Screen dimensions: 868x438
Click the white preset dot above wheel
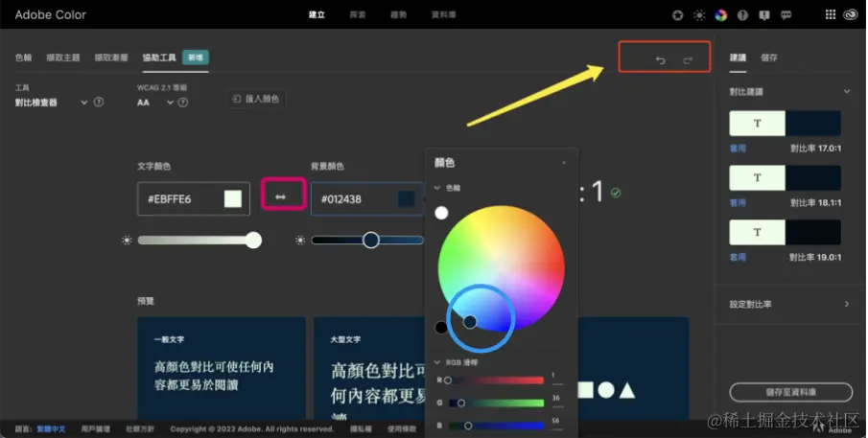(441, 213)
